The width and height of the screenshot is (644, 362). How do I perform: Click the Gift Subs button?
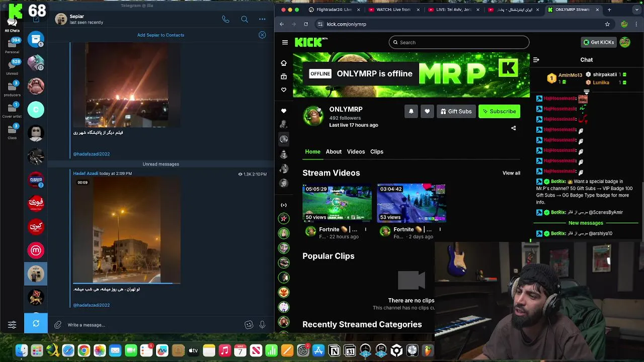tap(456, 112)
